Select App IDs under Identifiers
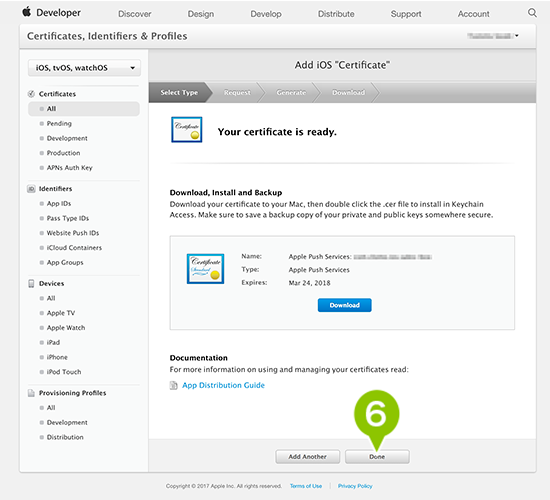The width and height of the screenshot is (550, 500). click(59, 204)
